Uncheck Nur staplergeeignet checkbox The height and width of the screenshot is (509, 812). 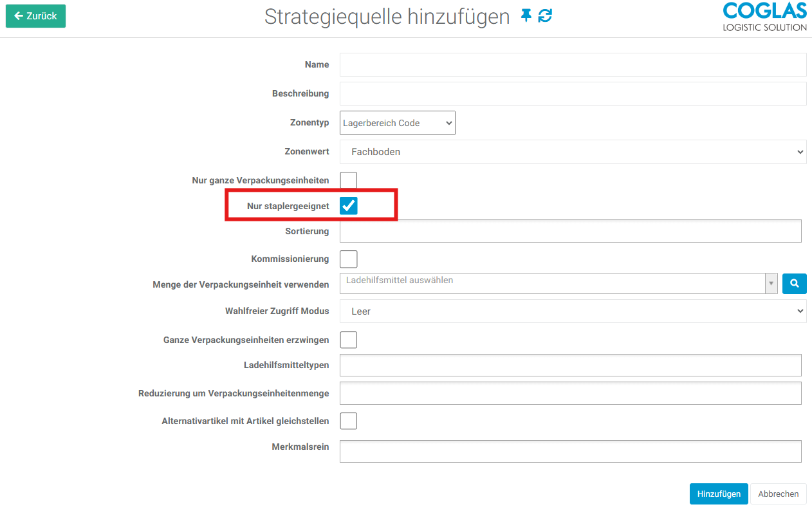[348, 205]
